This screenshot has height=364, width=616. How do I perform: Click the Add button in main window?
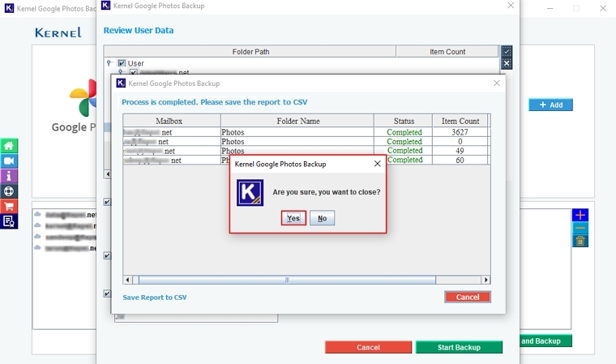click(550, 105)
